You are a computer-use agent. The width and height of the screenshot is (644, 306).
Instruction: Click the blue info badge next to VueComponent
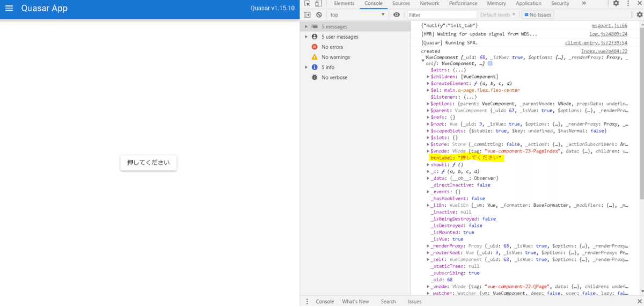click(x=490, y=63)
